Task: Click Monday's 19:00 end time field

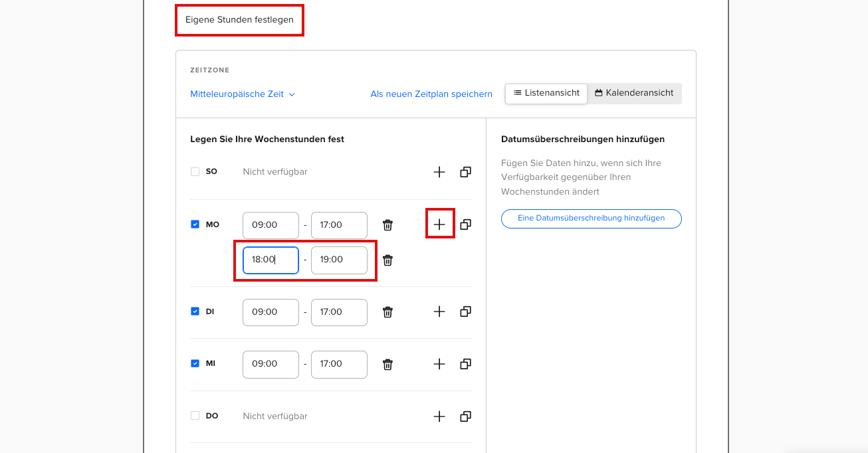Action: tap(339, 260)
